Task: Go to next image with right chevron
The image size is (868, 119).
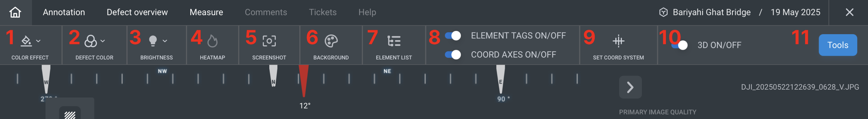Action: 630,87
